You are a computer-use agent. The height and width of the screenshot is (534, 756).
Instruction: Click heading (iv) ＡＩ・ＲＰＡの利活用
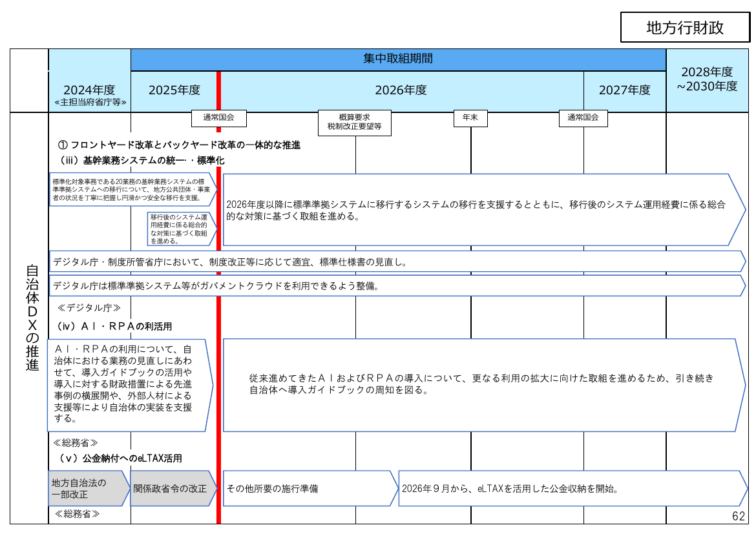click(114, 326)
